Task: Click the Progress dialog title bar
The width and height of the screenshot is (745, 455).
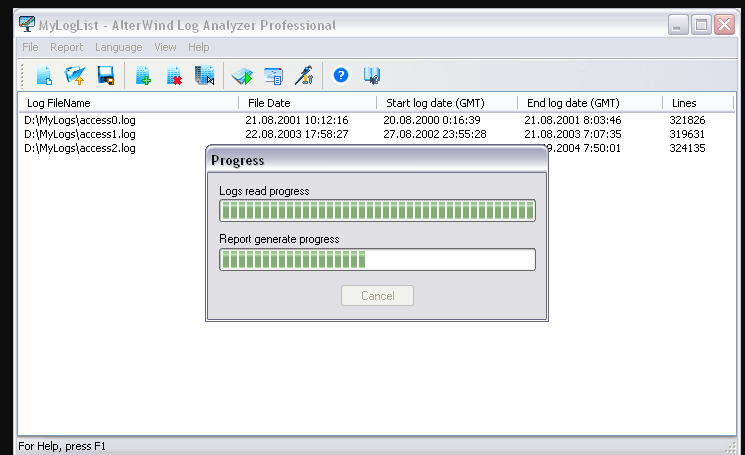Action: [377, 160]
